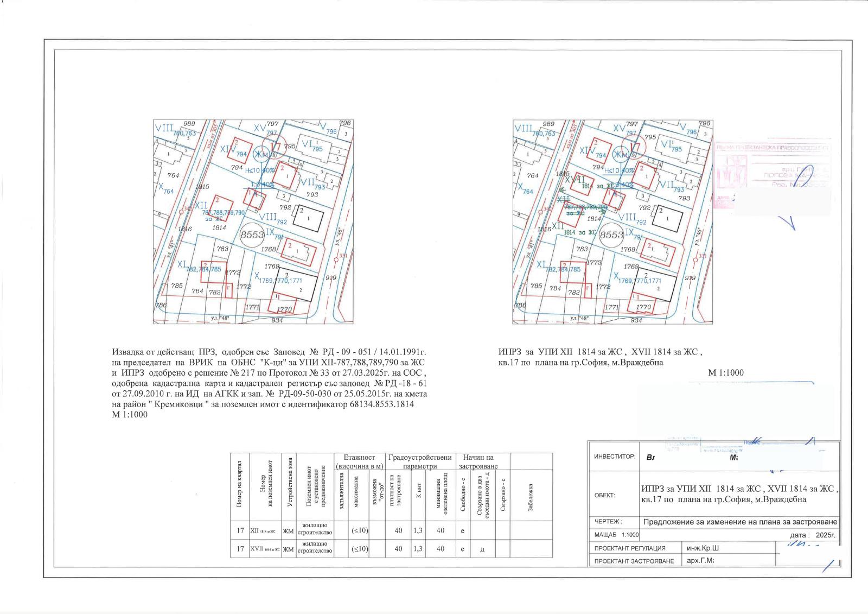Click the ОБЕКТ label in title block
This screenshot has width=868, height=614.
(605, 495)
